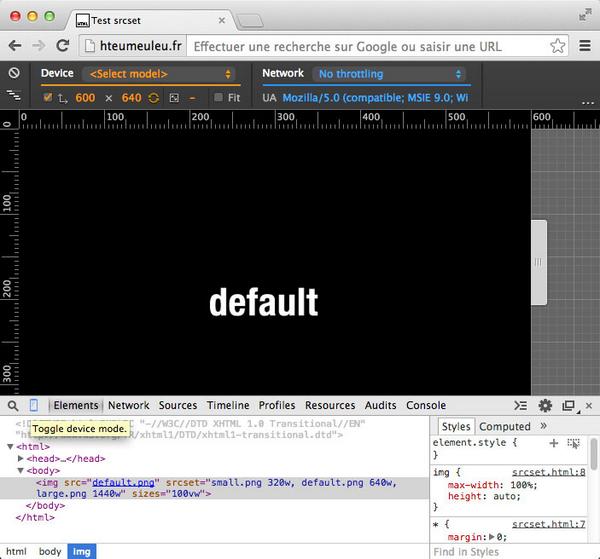
Task: Click the viewport resize handle on right
Action: (538, 262)
